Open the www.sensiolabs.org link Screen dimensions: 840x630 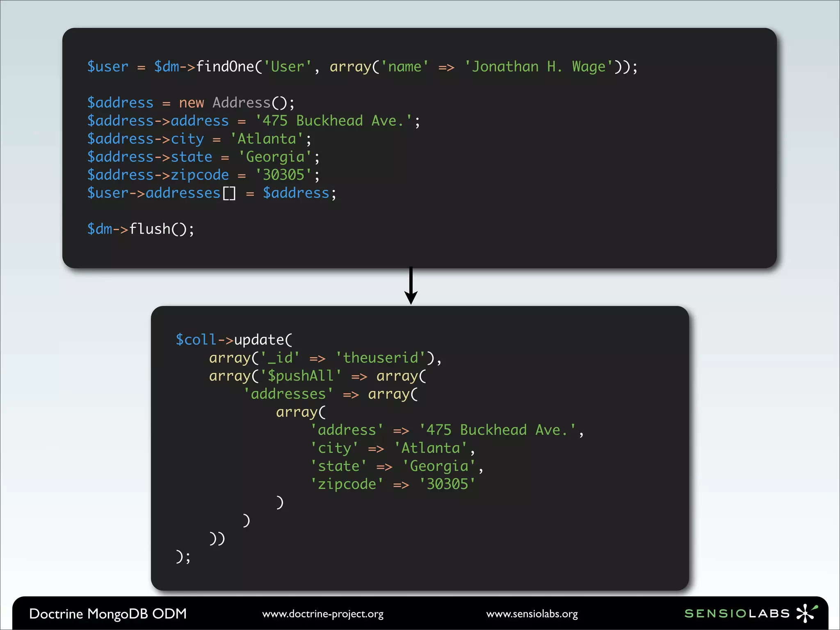532,614
